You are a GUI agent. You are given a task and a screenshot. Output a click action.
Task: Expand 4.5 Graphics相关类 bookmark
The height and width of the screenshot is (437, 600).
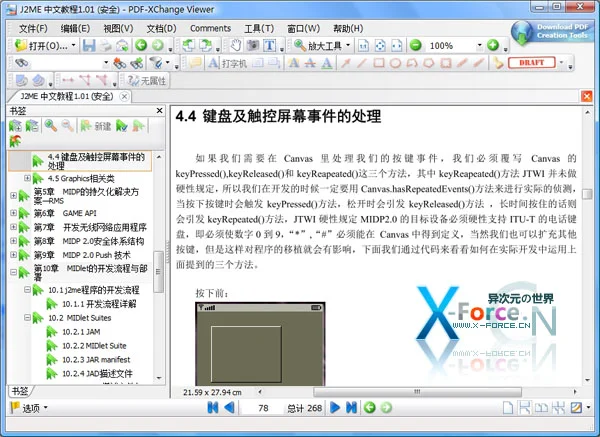27,178
